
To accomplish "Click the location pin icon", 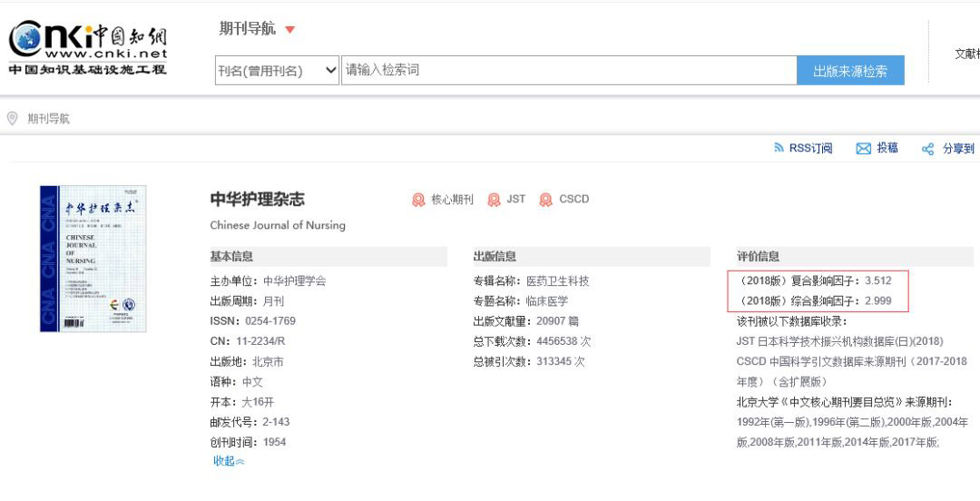I will pyautogui.click(x=12, y=118).
